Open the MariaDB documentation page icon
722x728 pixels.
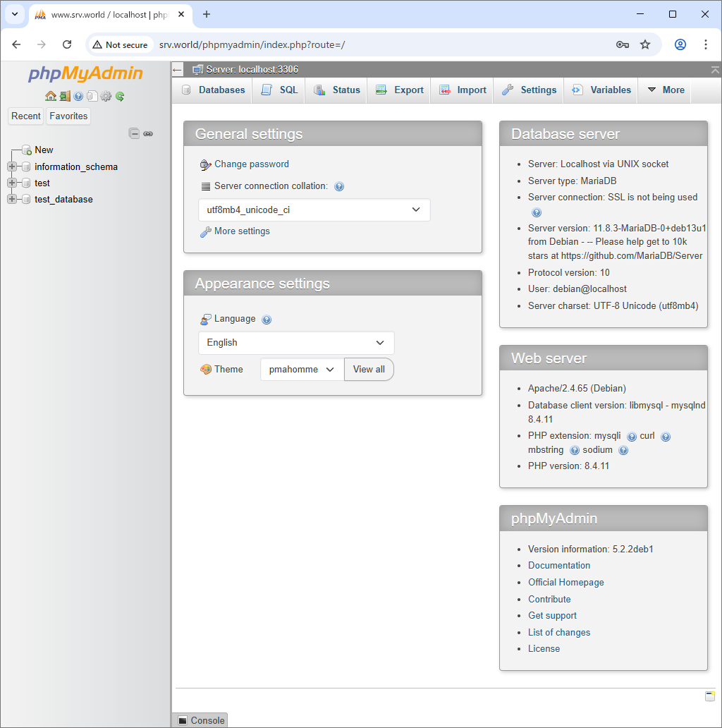pos(92,96)
